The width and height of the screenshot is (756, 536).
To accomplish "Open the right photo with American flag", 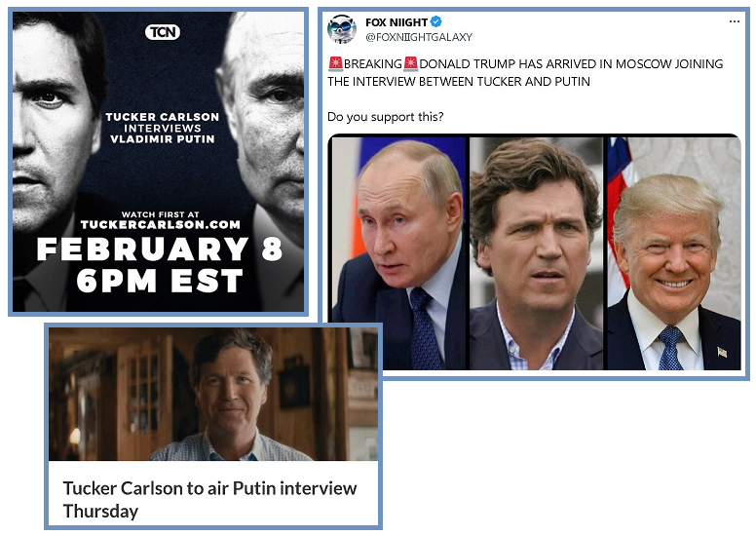I will click(x=673, y=253).
